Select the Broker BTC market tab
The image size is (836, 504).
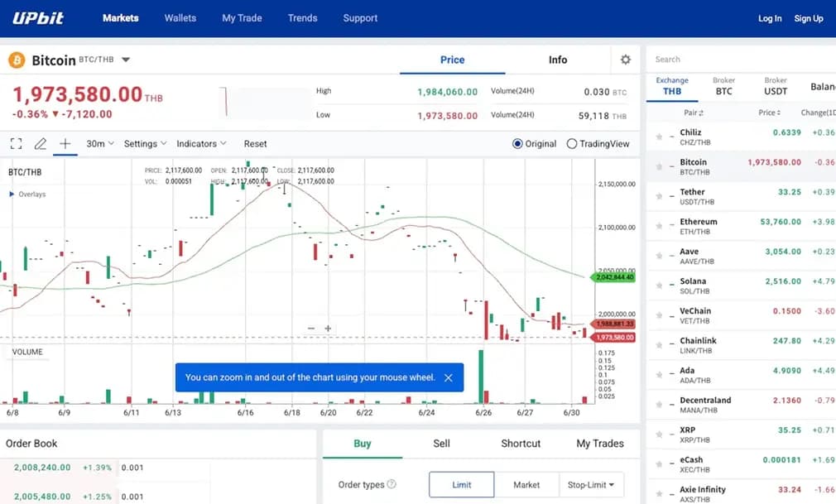click(723, 86)
